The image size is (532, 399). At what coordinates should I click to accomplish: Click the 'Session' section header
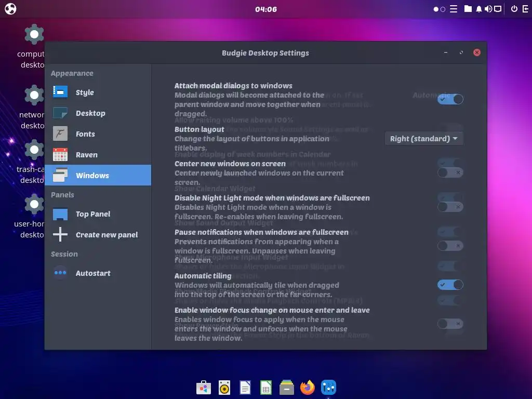click(64, 254)
